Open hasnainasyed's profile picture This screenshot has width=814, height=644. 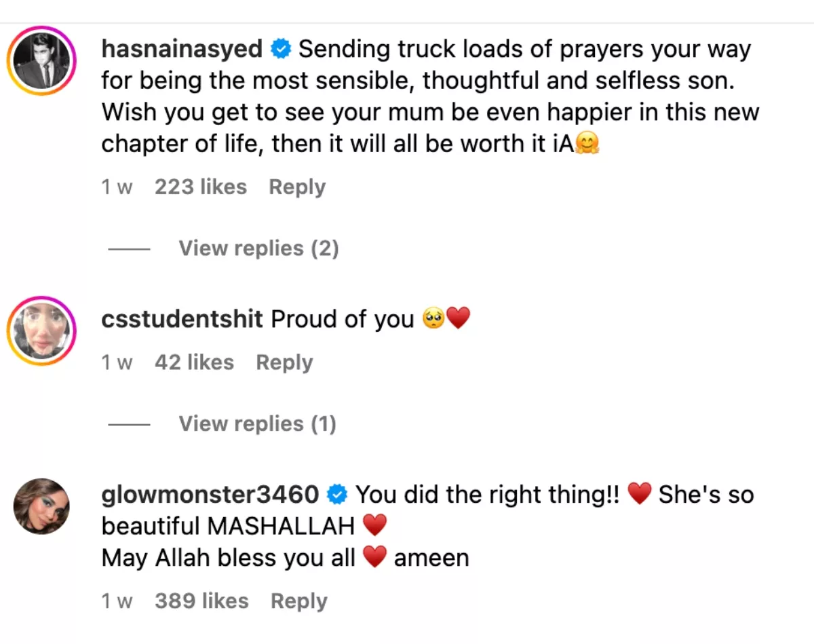[x=41, y=61]
